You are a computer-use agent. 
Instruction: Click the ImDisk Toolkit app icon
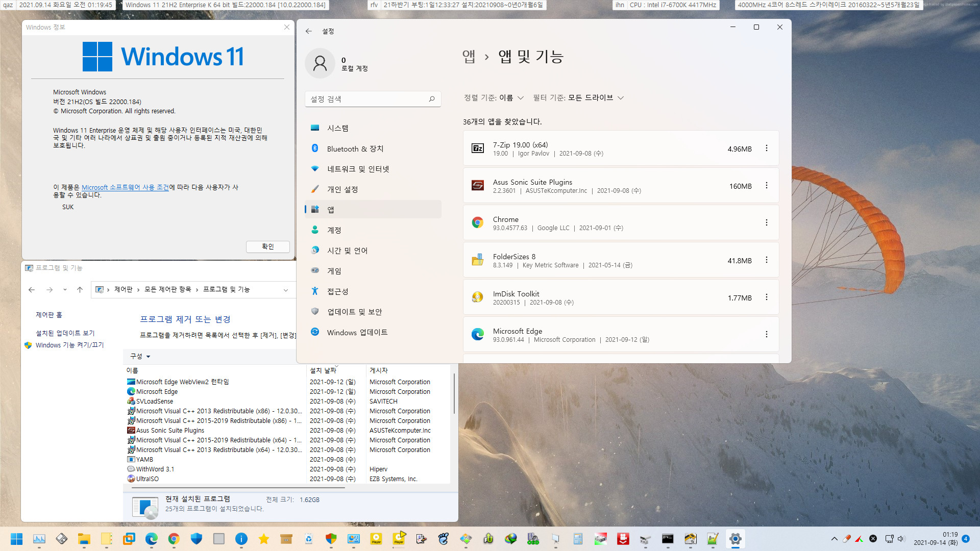tap(478, 297)
